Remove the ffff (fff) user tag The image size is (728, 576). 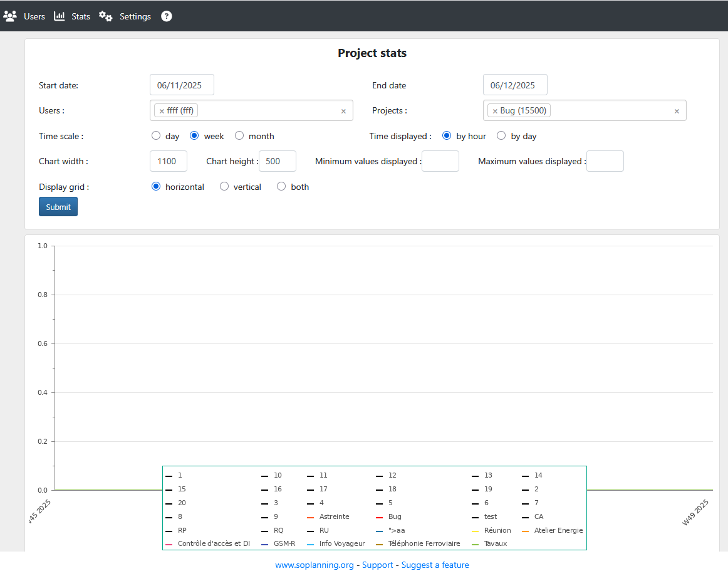[162, 111]
